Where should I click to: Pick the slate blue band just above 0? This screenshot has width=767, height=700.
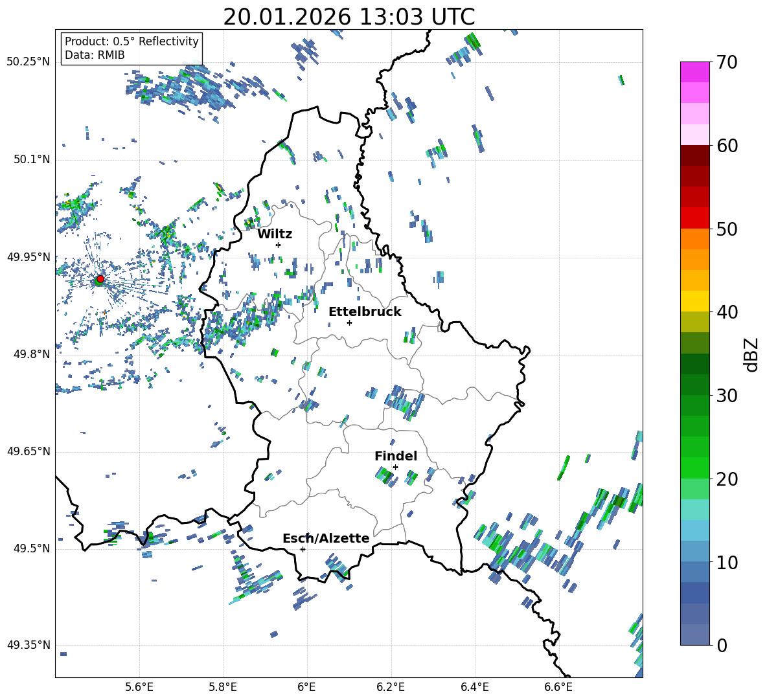695,635
